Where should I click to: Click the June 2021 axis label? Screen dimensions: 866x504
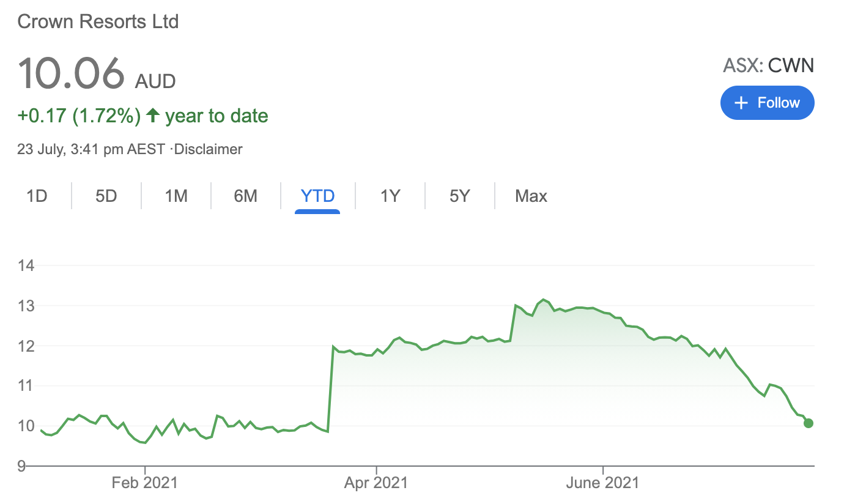(602, 483)
